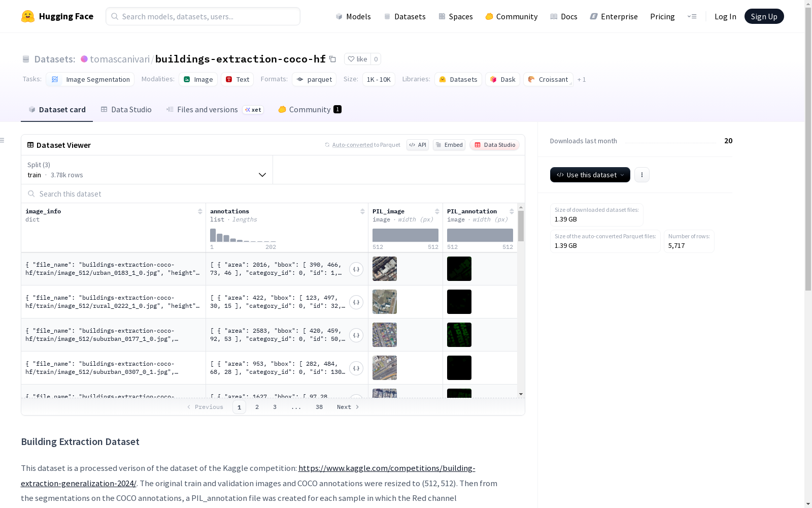Sort by the PIL_image column icon
The image size is (812, 508).
tap(437, 211)
